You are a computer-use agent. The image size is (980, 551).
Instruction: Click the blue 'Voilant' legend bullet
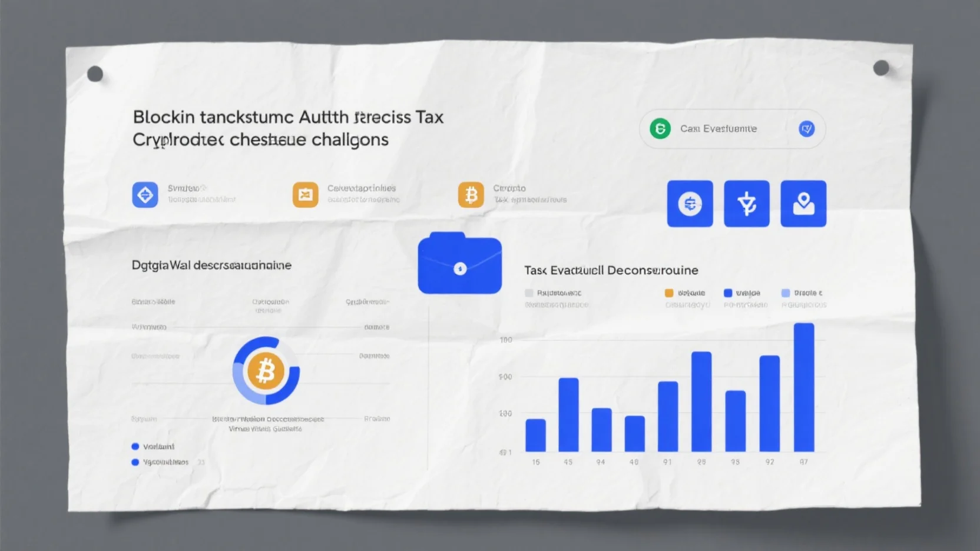click(x=134, y=446)
